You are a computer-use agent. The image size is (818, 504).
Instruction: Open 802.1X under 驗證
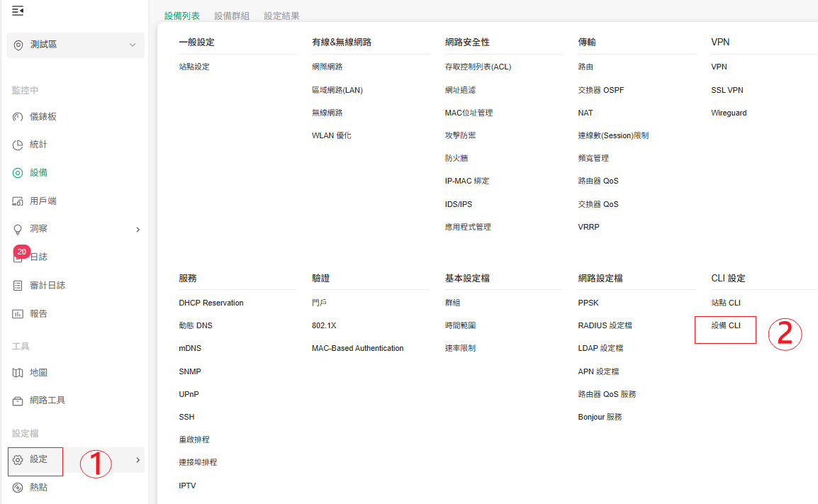click(x=324, y=325)
